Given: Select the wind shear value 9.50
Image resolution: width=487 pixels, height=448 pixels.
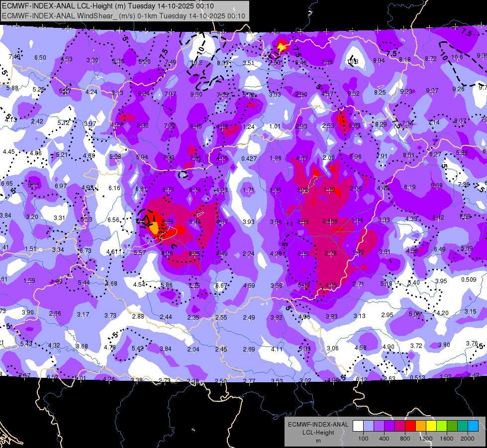Looking at the screenshot, I should (x=196, y=94).
